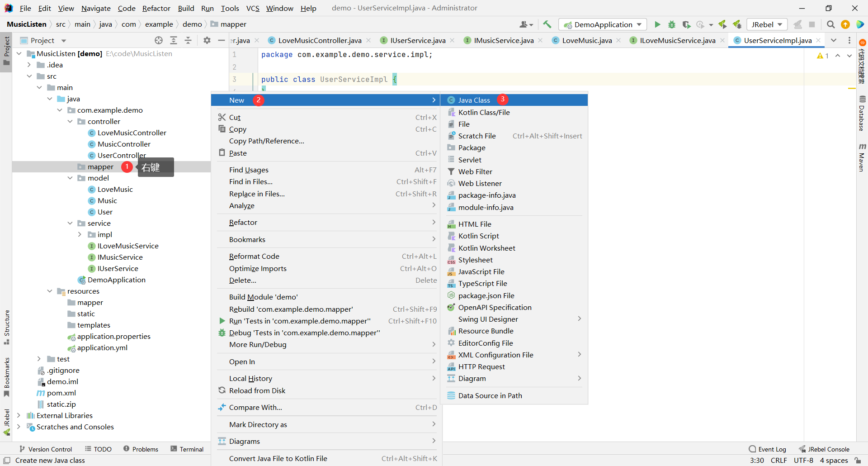Image resolution: width=868 pixels, height=466 pixels.
Task: Choose Package in the New submenu
Action: point(514,147)
